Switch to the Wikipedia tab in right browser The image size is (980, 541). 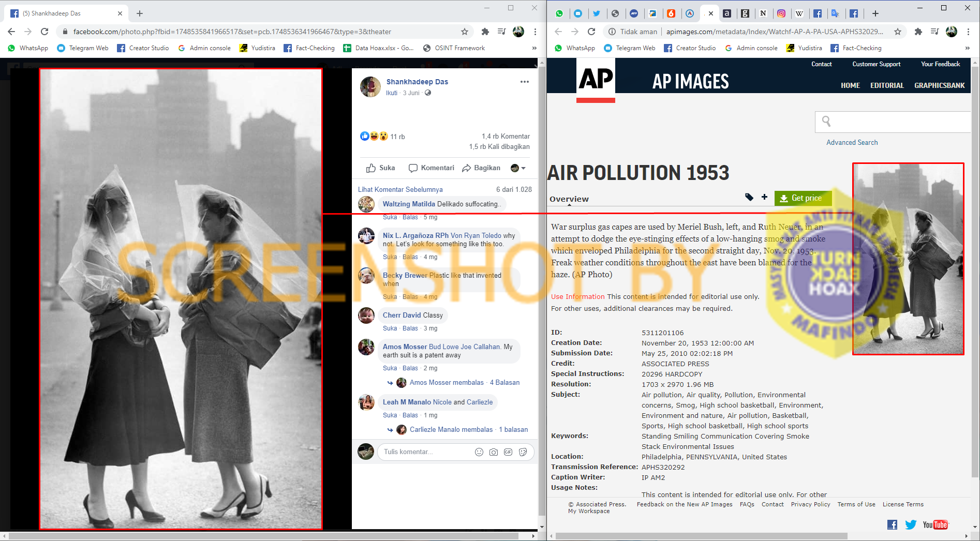(799, 13)
